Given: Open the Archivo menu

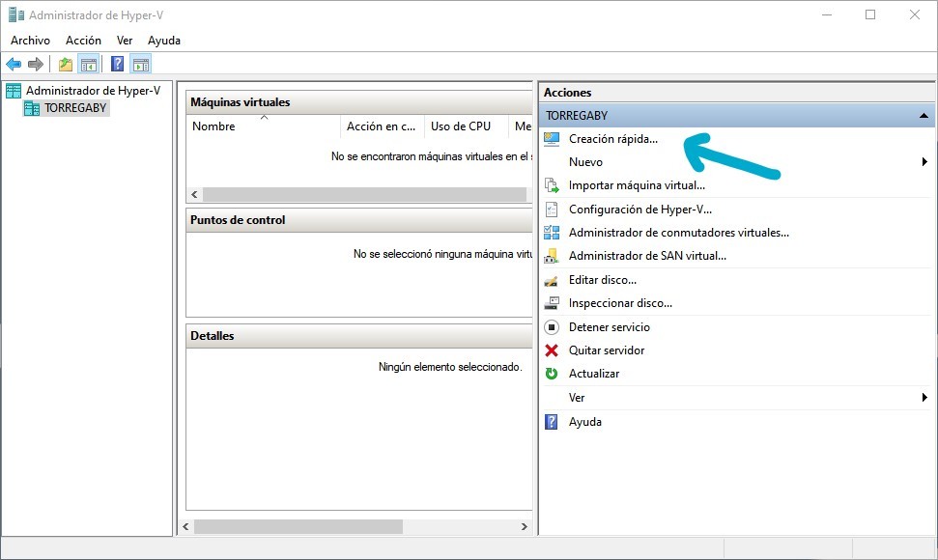Looking at the screenshot, I should (31, 41).
